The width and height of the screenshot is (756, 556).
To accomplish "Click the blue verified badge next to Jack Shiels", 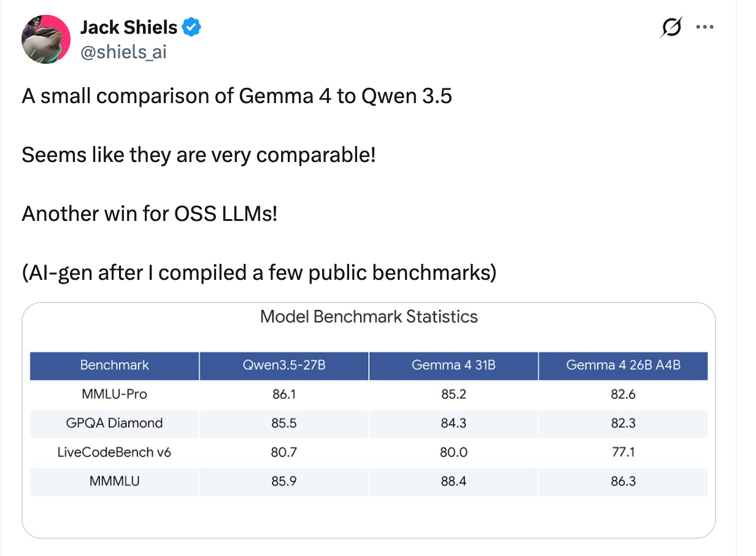I will 191,27.
